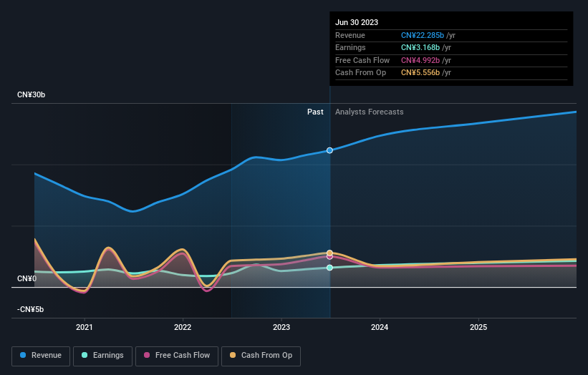Click the CN¥22.285b revenue value

click(x=423, y=35)
